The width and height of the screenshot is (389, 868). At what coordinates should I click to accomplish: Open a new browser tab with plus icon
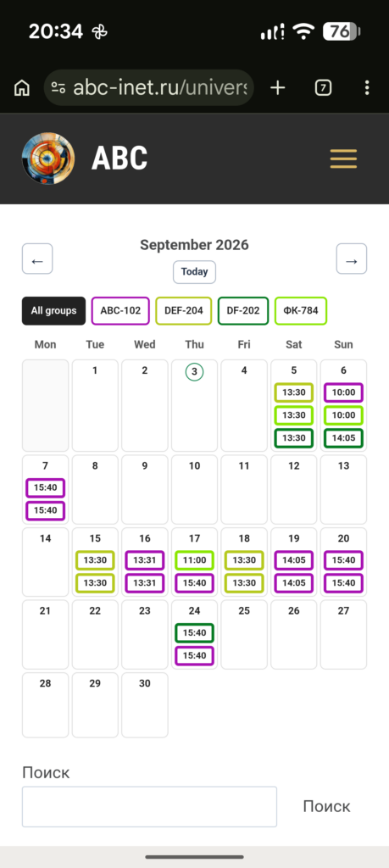(x=277, y=87)
